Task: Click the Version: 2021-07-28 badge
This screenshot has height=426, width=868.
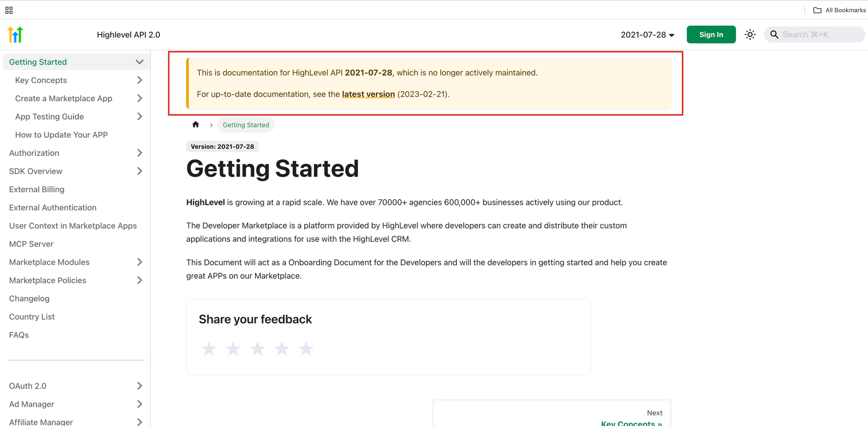Action: [222, 147]
